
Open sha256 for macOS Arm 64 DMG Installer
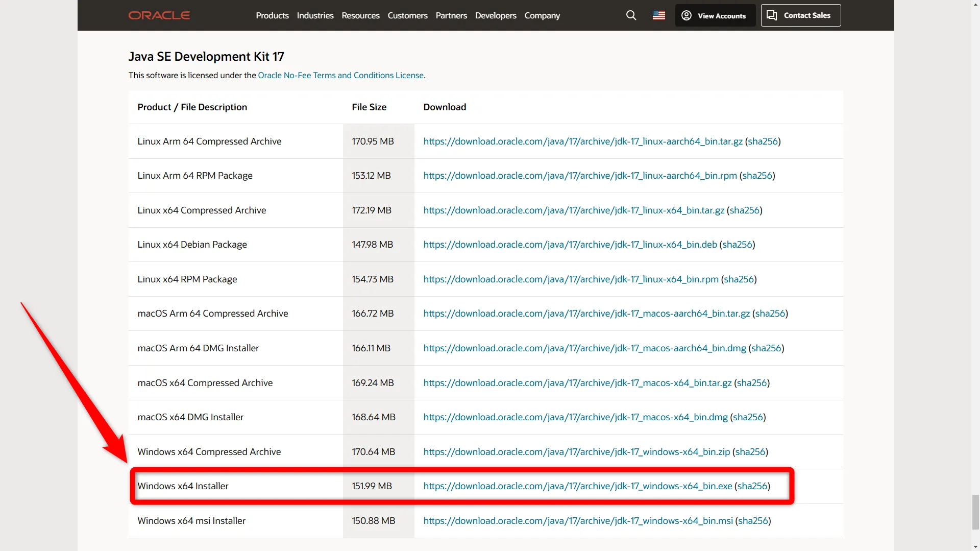click(x=766, y=348)
